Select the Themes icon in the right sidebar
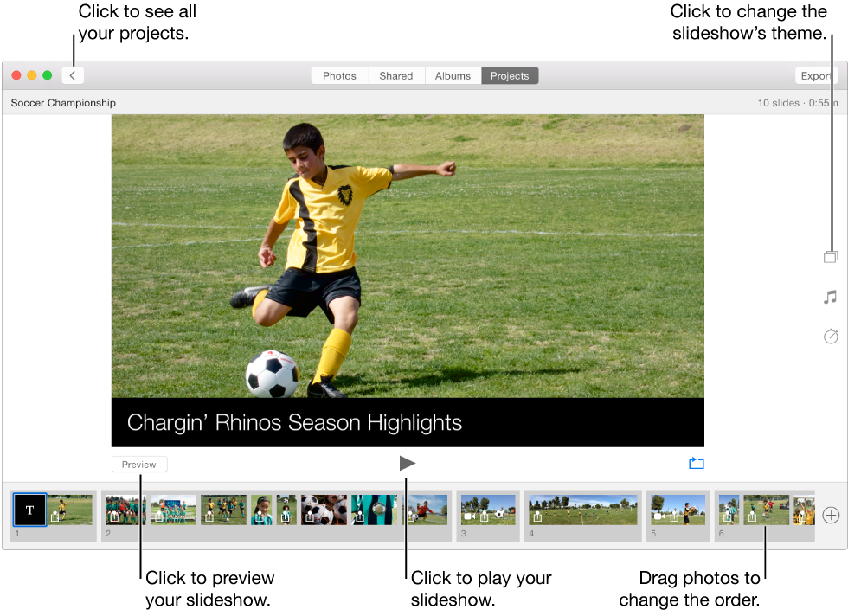848x616 pixels. point(831,256)
